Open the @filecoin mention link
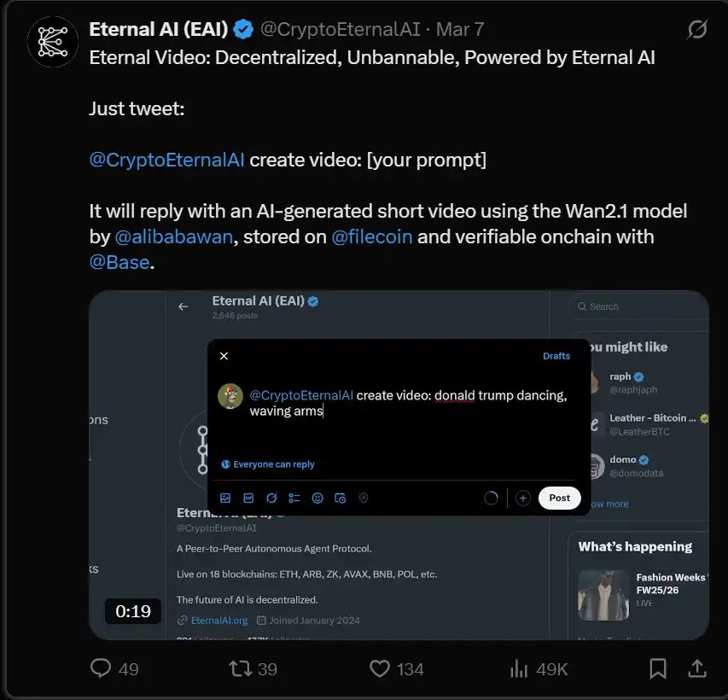Image resolution: width=728 pixels, height=700 pixels. (372, 236)
